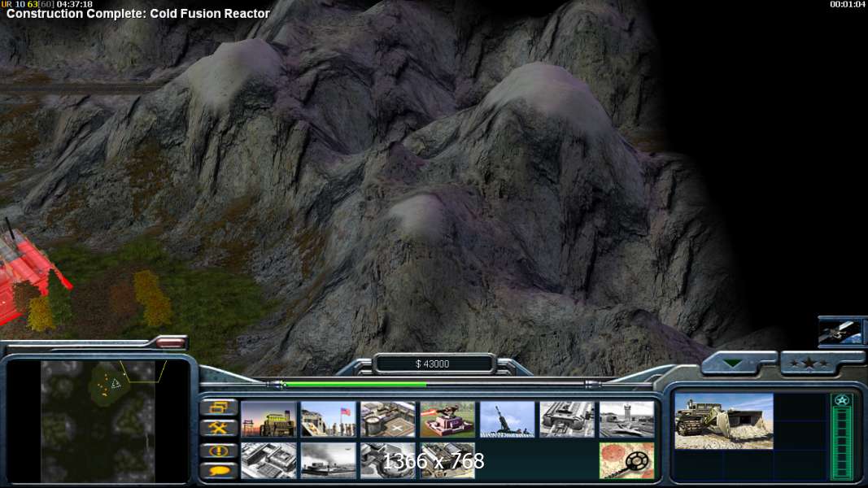The height and width of the screenshot is (488, 868).
Task: Collapse control bar with green down arrow
Action: click(734, 364)
